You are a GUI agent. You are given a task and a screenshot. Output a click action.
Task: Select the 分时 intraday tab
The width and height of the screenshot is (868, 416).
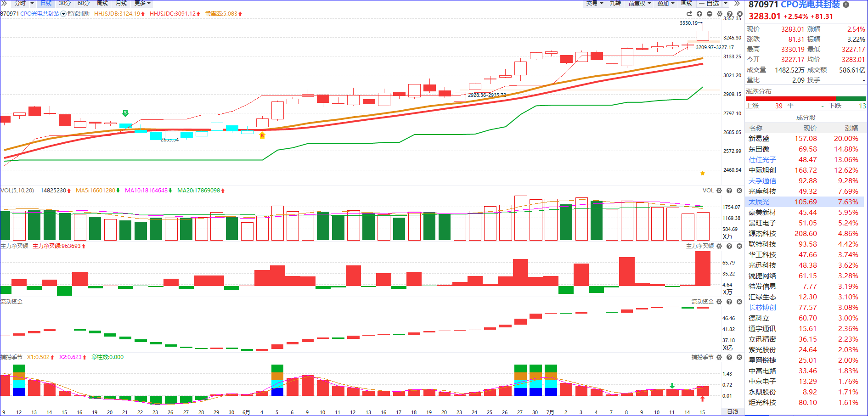(x=20, y=3)
